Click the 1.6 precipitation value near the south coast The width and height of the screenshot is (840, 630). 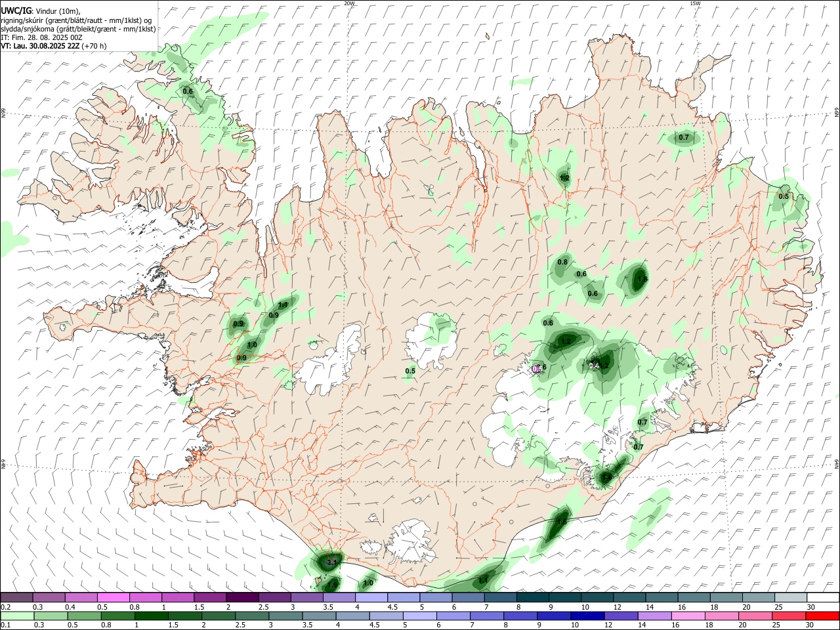click(562, 522)
